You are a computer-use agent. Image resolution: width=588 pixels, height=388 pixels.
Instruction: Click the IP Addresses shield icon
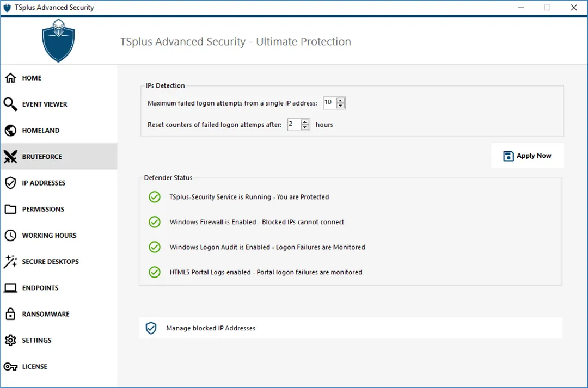(x=10, y=183)
